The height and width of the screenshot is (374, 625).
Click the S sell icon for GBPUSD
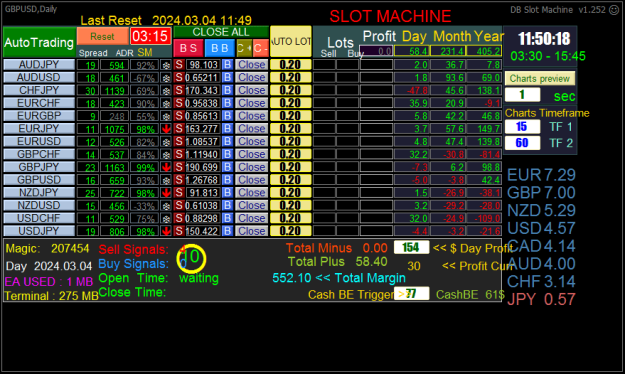[179, 180]
